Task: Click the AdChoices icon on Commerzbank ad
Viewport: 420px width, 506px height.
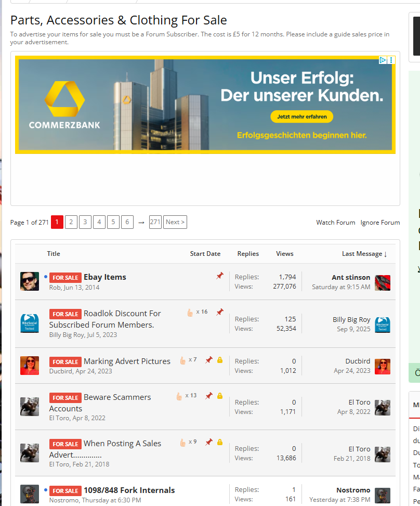Action: tap(383, 60)
